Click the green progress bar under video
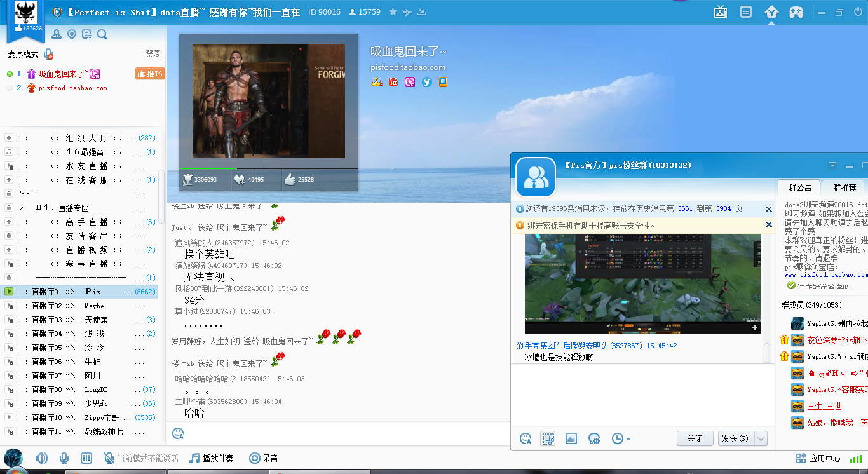 tap(208, 168)
